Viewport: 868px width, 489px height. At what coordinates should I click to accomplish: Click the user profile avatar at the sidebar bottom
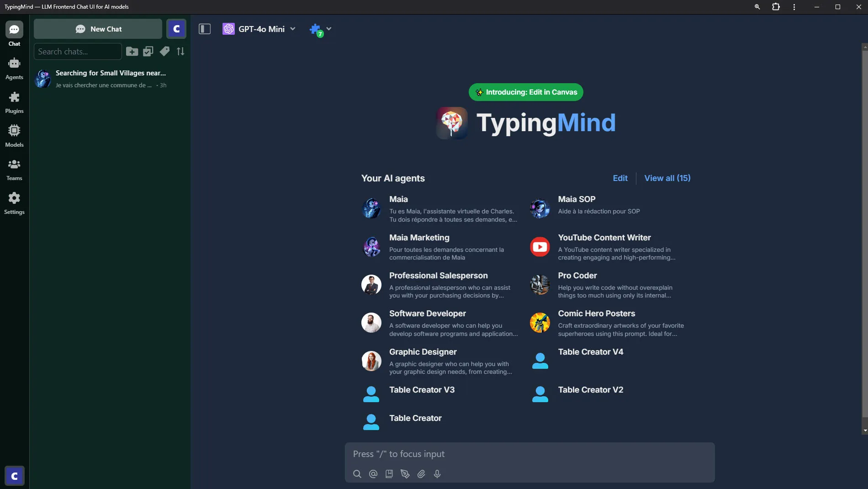14,476
